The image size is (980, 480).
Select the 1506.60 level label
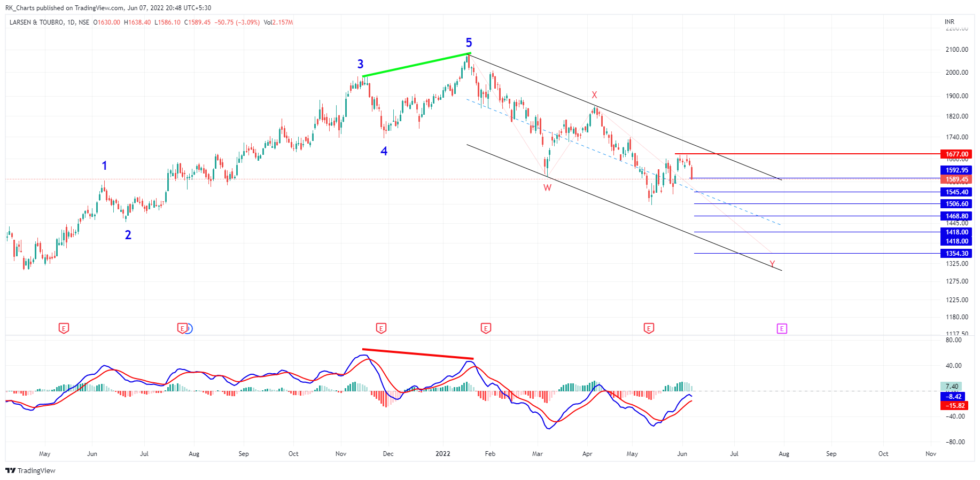956,204
